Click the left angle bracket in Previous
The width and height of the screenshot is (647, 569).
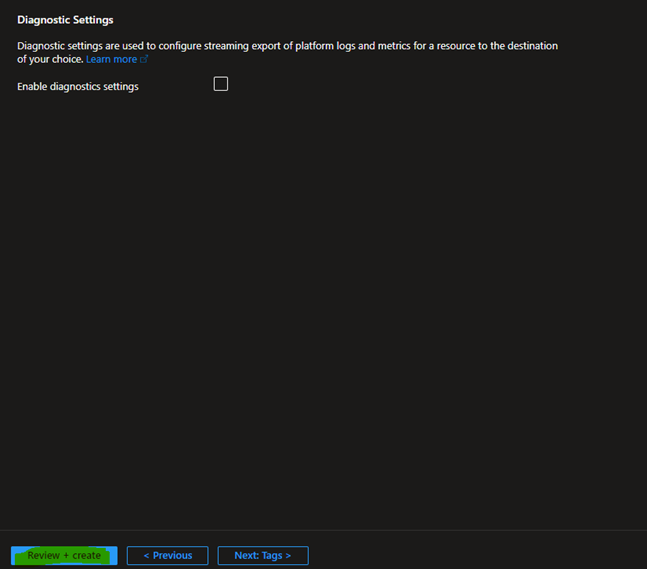(x=146, y=555)
